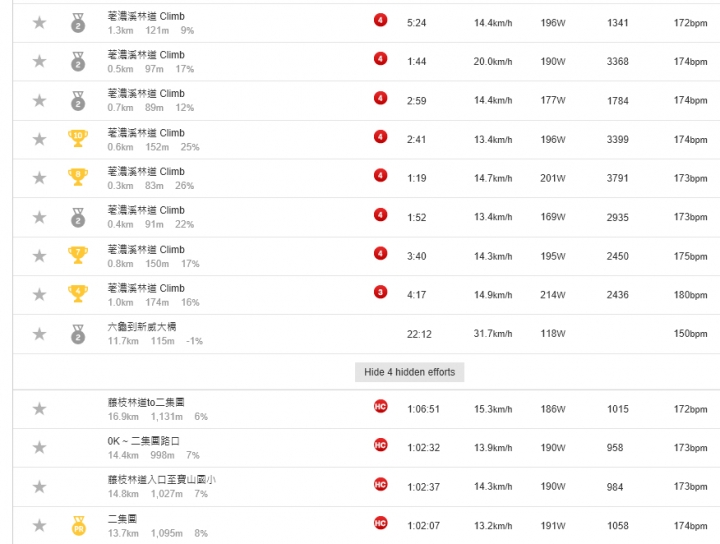Click the gold 8th place trophy icon
Screen dimensions: 720x544
78,177
